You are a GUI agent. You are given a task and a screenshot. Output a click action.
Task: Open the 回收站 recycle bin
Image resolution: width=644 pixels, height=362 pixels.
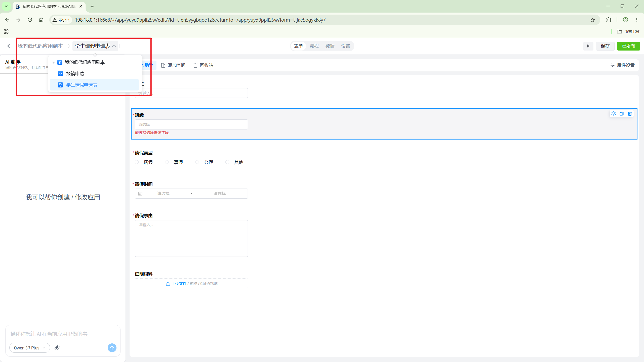[x=203, y=65]
